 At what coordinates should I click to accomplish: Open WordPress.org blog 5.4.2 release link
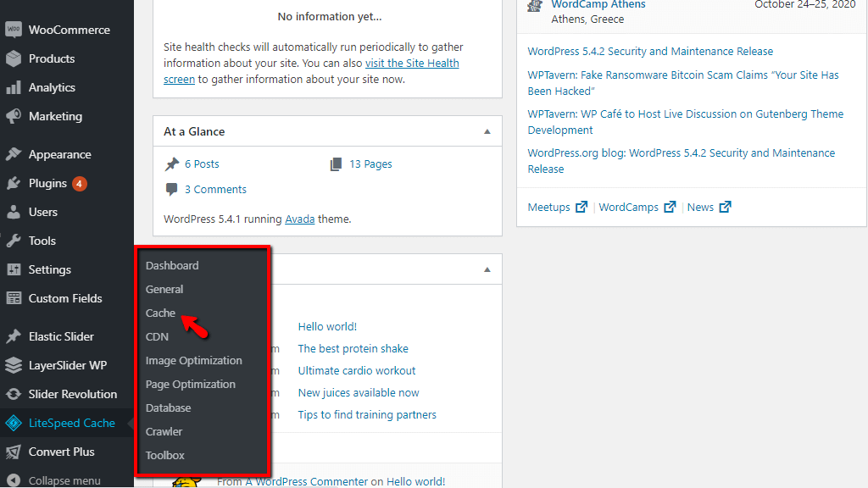682,160
